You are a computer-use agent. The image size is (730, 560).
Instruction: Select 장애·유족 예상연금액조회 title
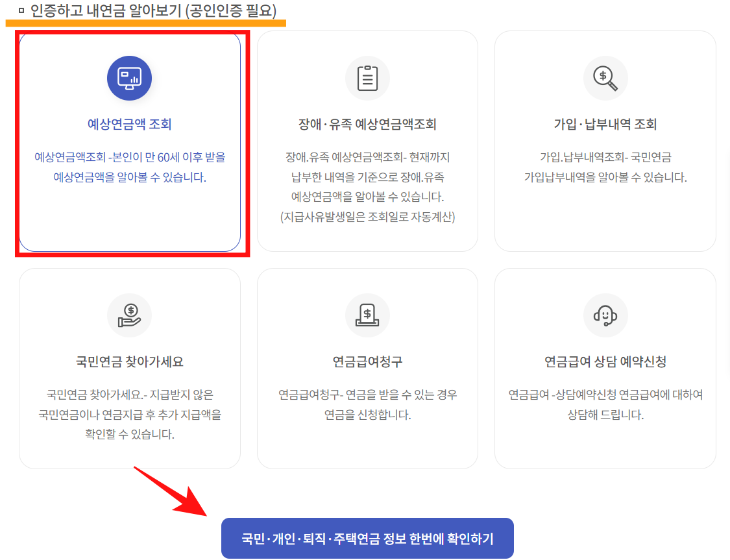(x=367, y=123)
